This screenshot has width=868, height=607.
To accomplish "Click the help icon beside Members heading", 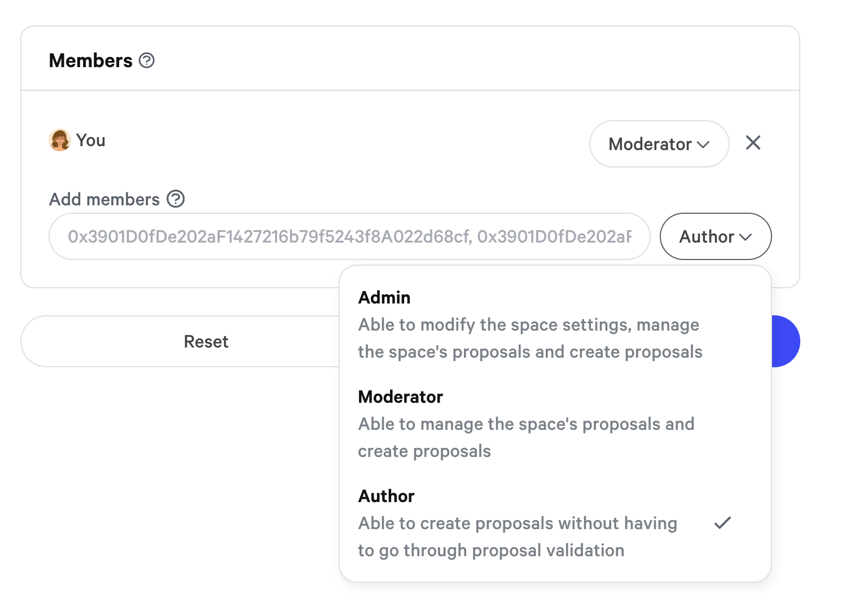I will point(147,60).
